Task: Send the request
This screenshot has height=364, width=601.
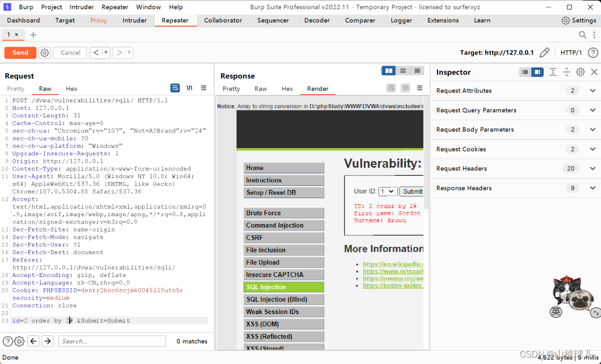Action: pyautogui.click(x=20, y=53)
